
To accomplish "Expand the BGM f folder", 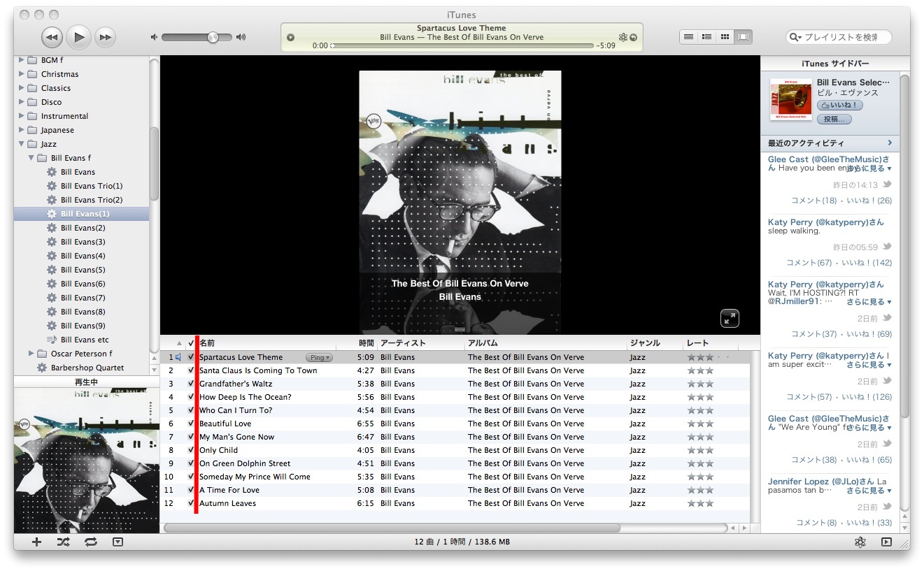I will click(22, 60).
